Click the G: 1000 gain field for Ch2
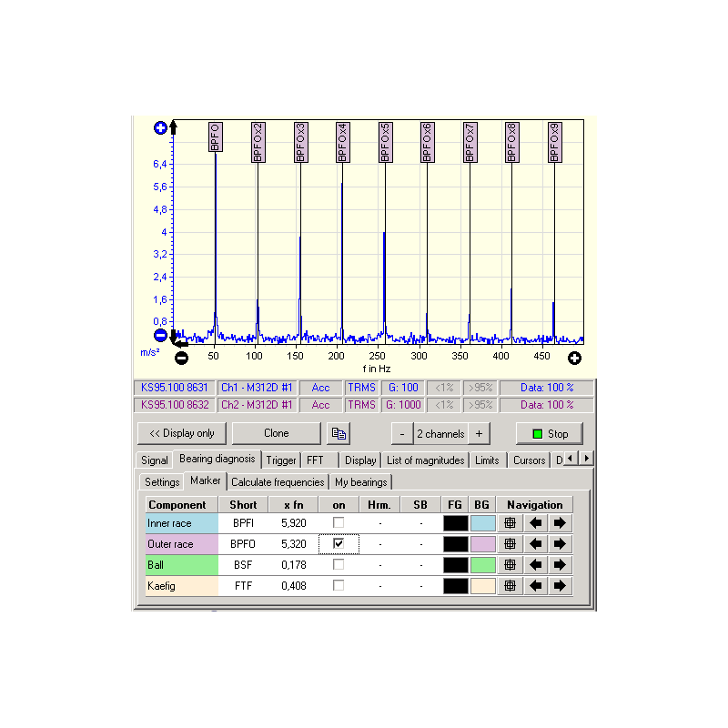Screen dimensions: 728x728 (403, 405)
